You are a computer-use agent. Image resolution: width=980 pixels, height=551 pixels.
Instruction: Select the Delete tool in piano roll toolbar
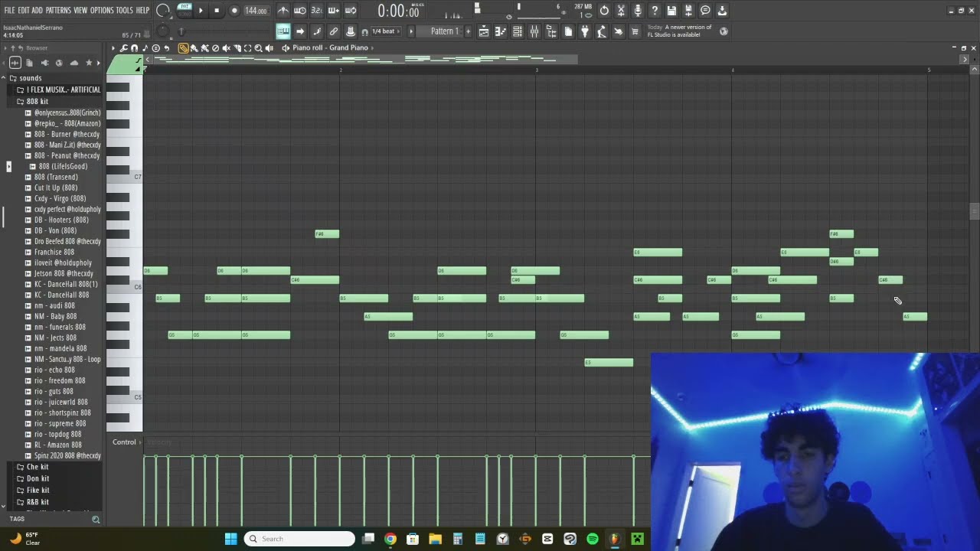215,47
